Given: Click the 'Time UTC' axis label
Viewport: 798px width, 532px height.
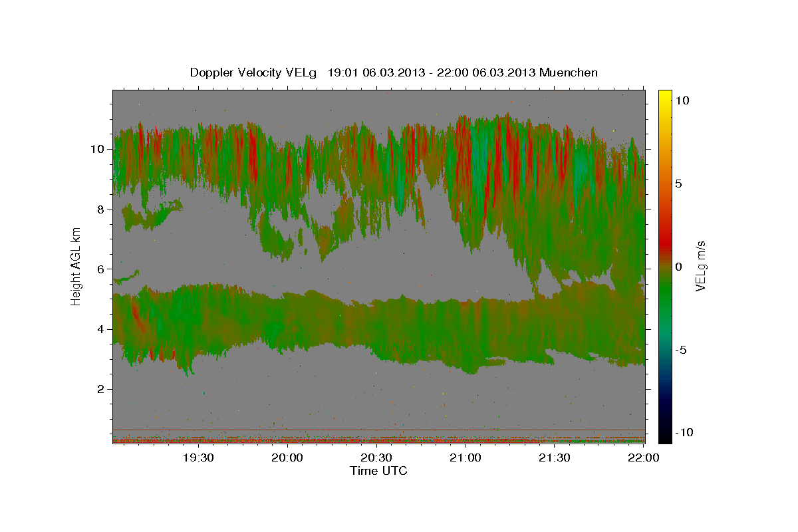Looking at the screenshot, I should pos(378,471).
